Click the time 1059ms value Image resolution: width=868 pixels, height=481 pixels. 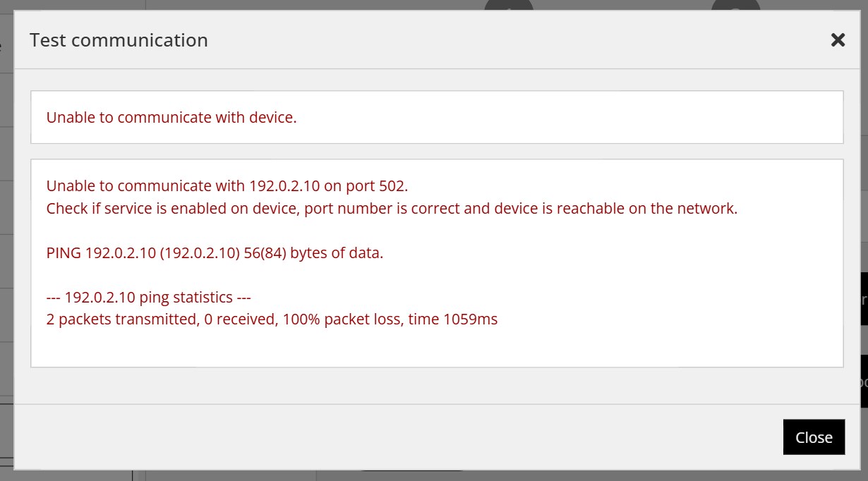coord(453,319)
